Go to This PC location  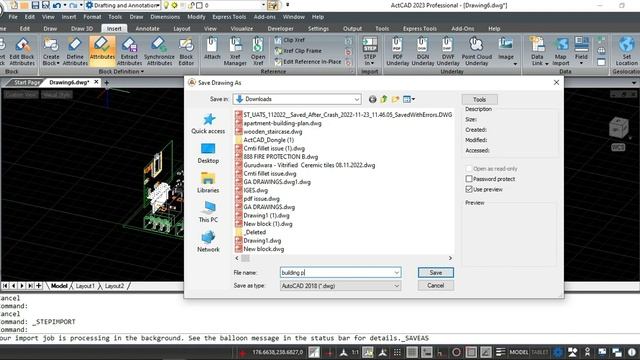click(x=208, y=212)
